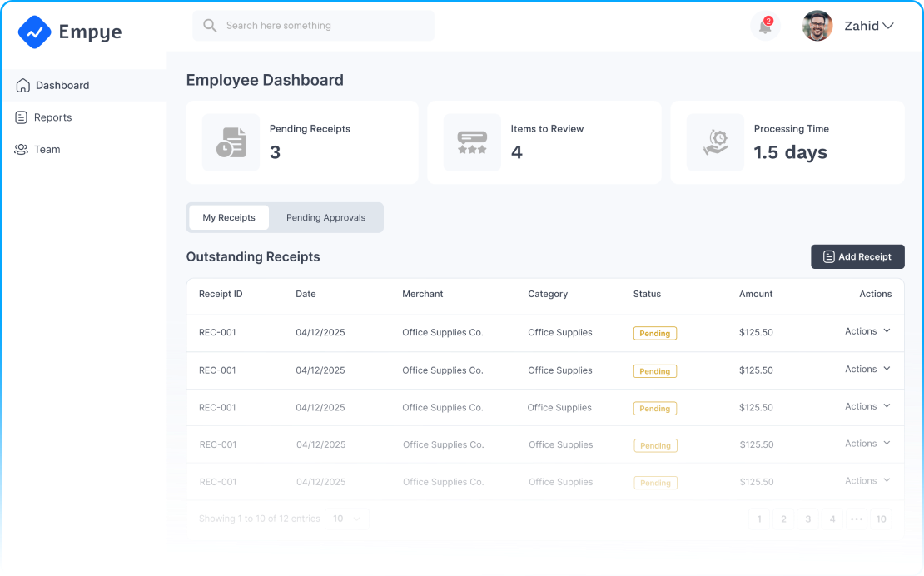
Task: Click the Items to Review count 4
Action: point(516,152)
